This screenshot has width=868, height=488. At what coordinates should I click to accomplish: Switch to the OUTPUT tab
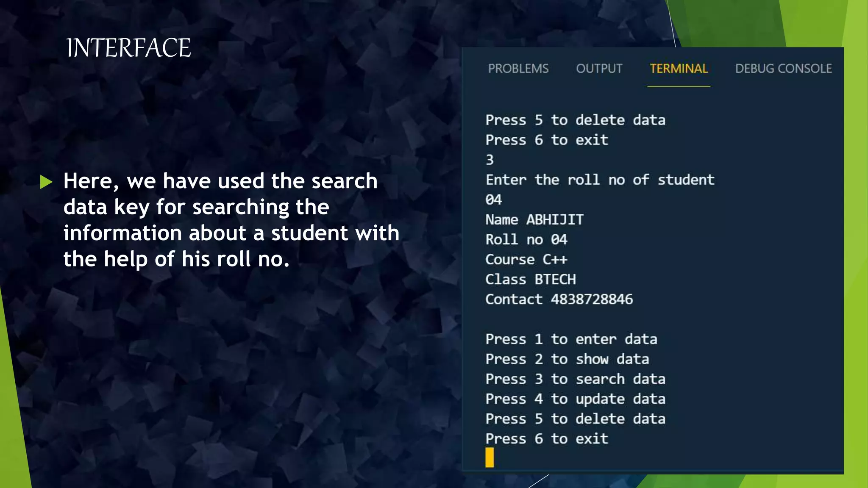click(599, 69)
